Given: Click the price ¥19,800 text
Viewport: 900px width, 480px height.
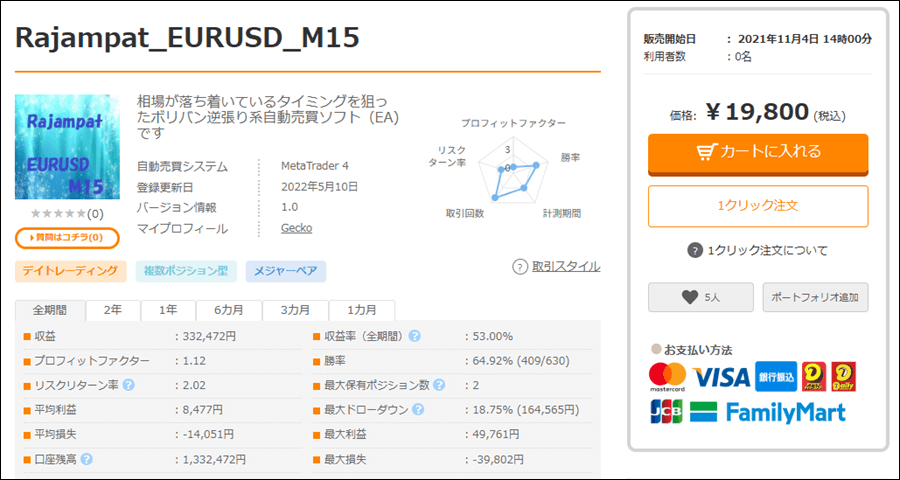Looking at the screenshot, I should [x=757, y=113].
